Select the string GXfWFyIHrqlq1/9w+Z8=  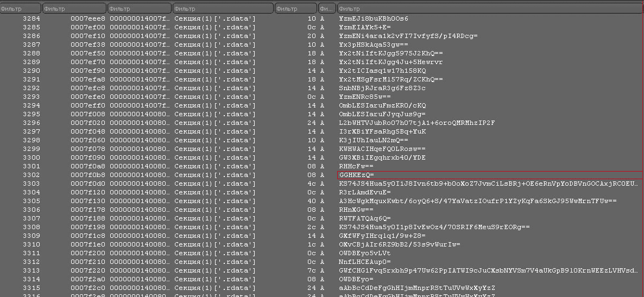tap(382, 236)
